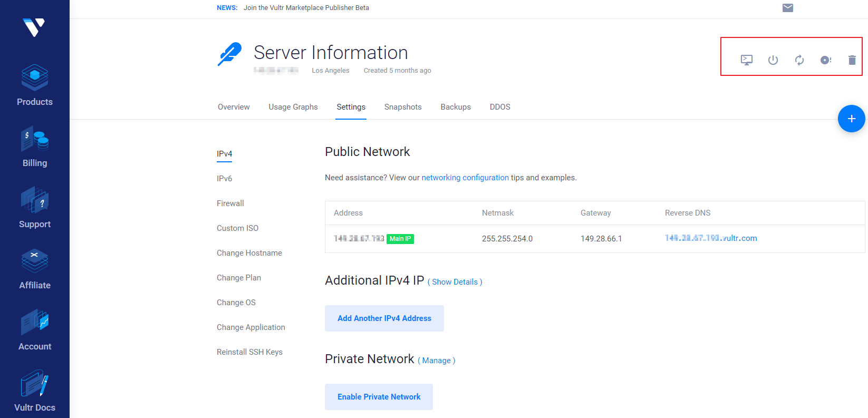Click the Server Information heading
Viewport: 868px width, 418px height.
pos(331,53)
